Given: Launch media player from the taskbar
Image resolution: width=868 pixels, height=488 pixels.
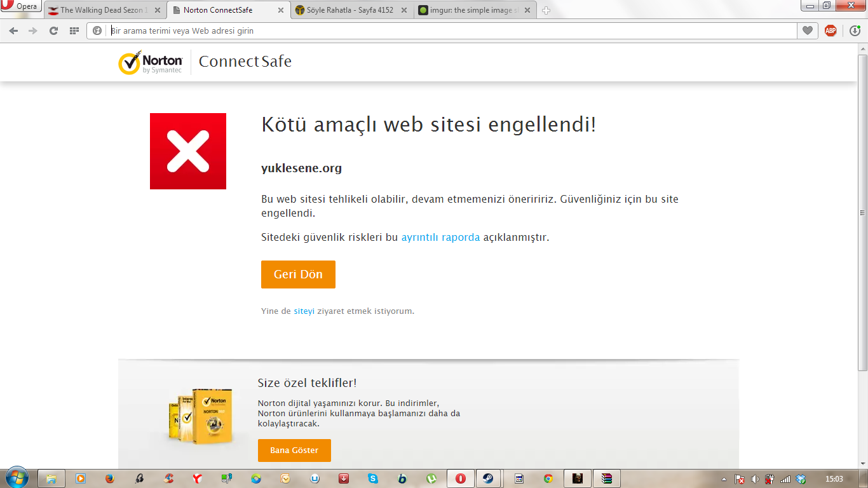Looking at the screenshot, I should point(81,478).
